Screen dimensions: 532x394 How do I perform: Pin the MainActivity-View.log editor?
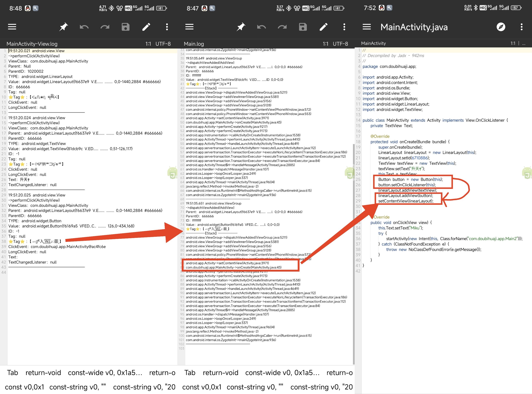[63, 27]
